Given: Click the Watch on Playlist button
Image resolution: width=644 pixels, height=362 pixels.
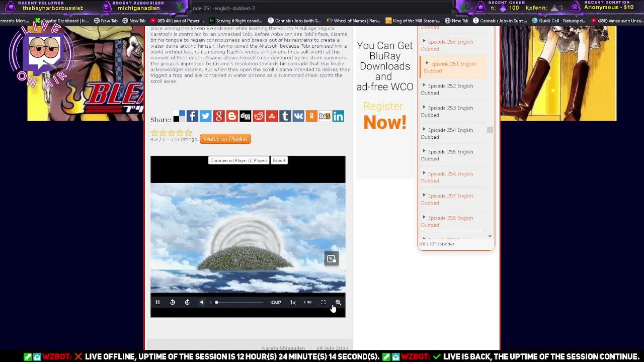Looking at the screenshot, I should 225,139.
